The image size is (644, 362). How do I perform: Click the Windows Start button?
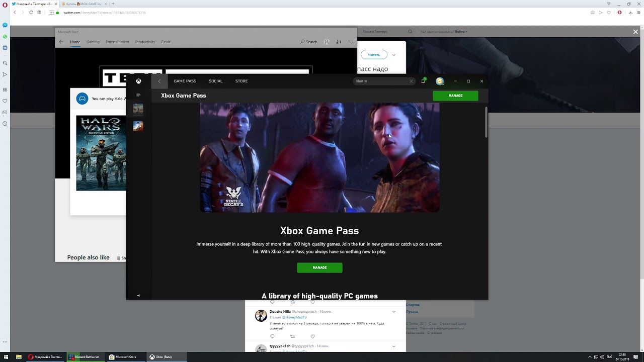tap(6, 357)
